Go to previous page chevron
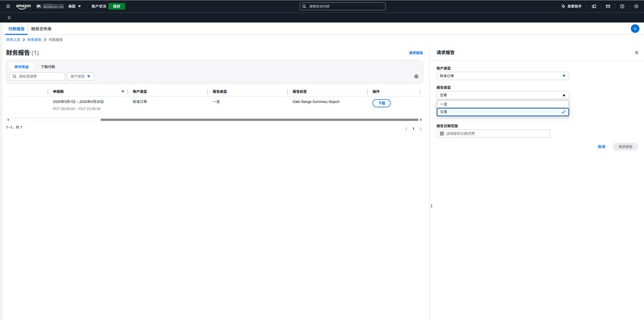 406,129
